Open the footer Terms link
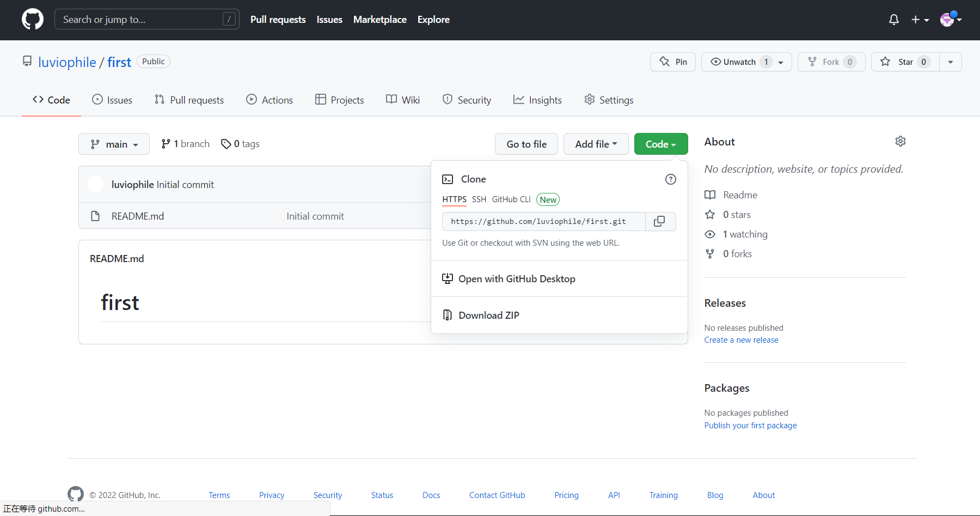The width and height of the screenshot is (980, 516). [x=219, y=495]
